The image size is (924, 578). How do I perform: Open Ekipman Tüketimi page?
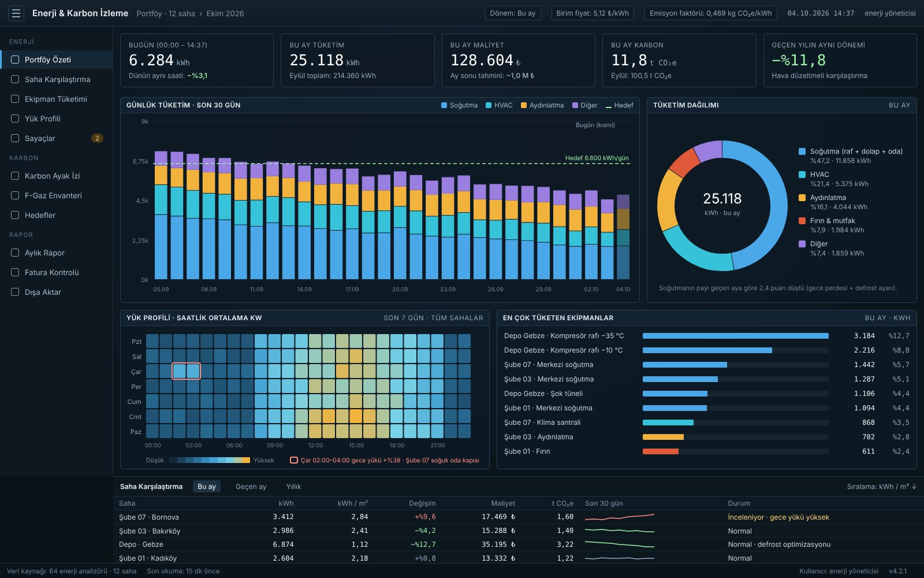pos(57,99)
